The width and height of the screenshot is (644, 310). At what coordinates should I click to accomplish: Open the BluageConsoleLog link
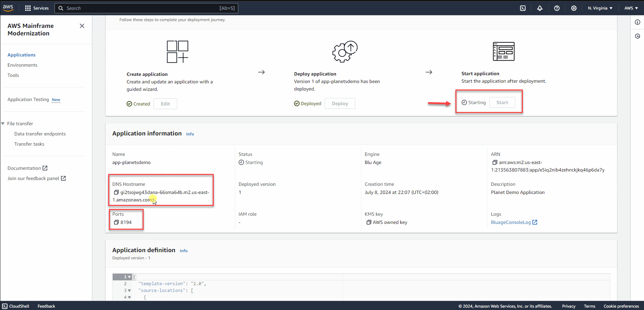[511, 223]
